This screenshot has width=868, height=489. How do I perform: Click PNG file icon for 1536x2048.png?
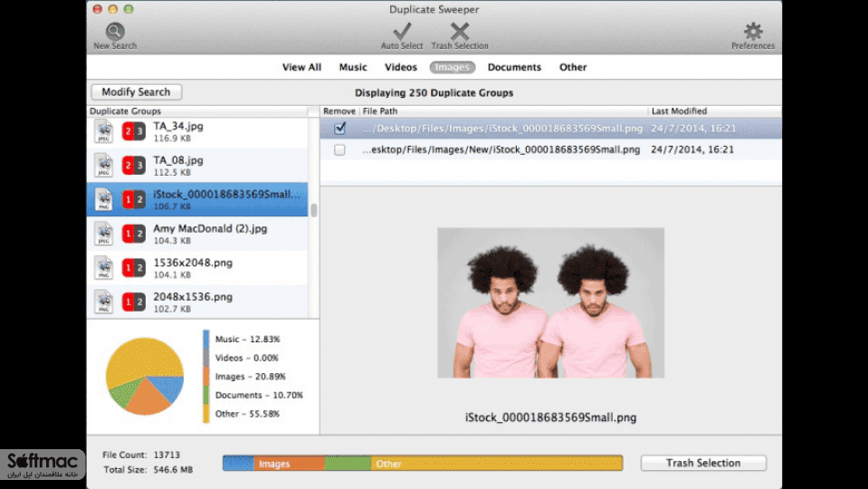(103, 268)
